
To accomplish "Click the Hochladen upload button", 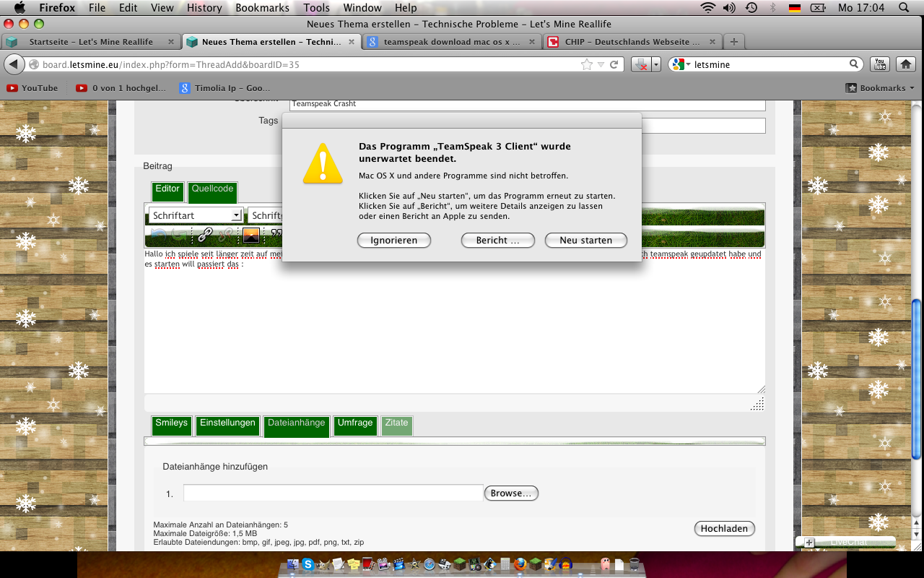I will 725,529.
